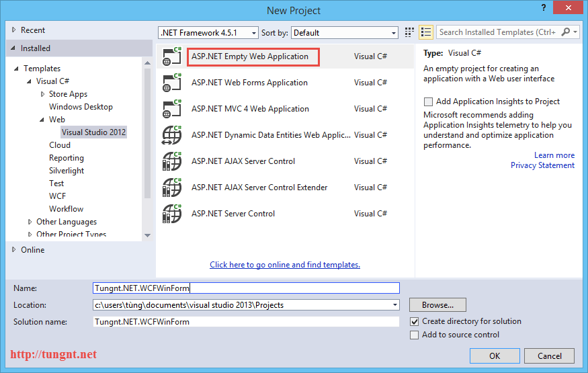
Task: Collapse the Web tree node
Action: point(42,120)
